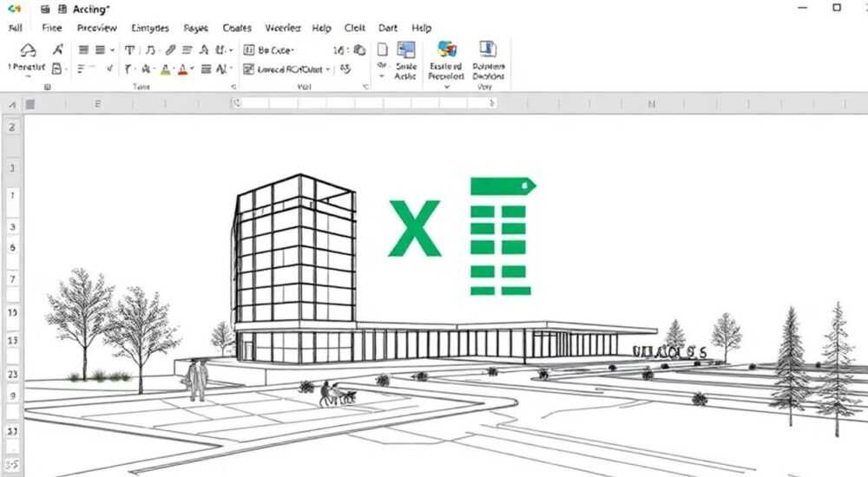The image size is (868, 477).
Task: Click the green highlight color A swatch
Action: tap(165, 69)
